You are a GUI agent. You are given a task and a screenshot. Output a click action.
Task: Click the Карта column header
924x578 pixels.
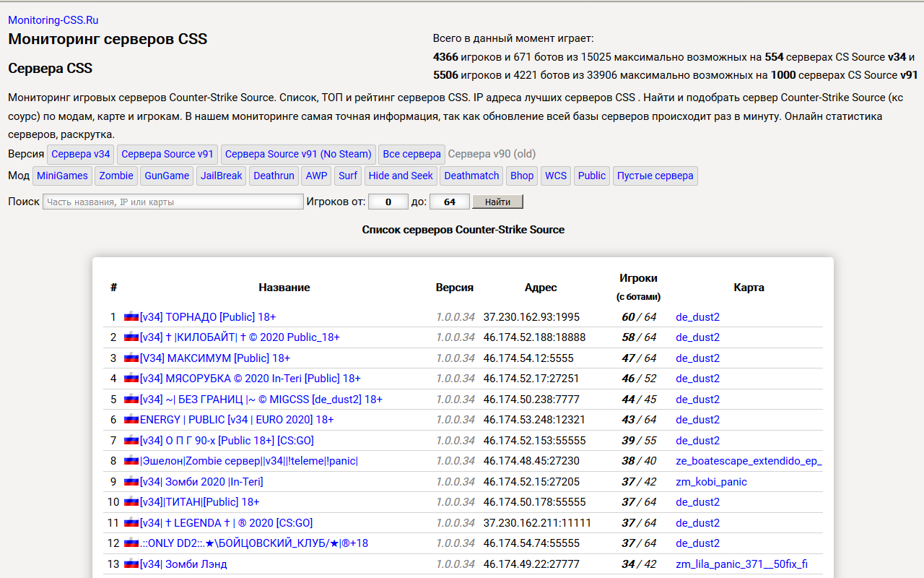point(749,287)
